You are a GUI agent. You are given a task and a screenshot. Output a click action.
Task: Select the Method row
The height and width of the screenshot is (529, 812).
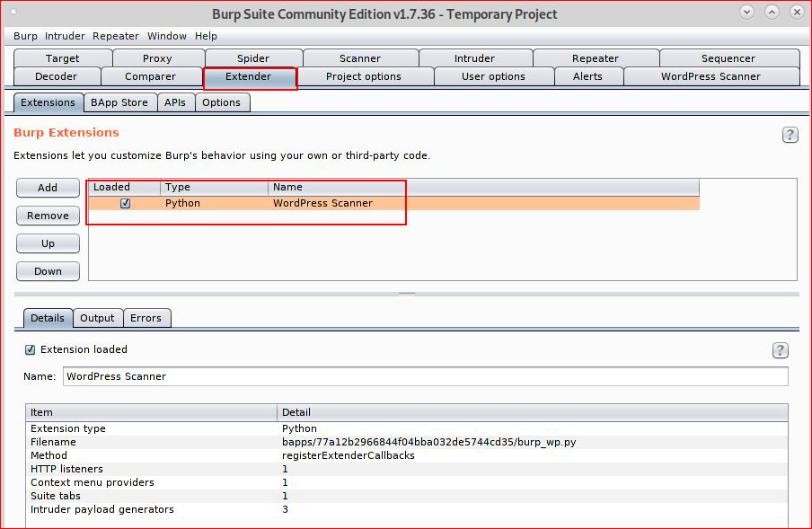click(x=407, y=455)
